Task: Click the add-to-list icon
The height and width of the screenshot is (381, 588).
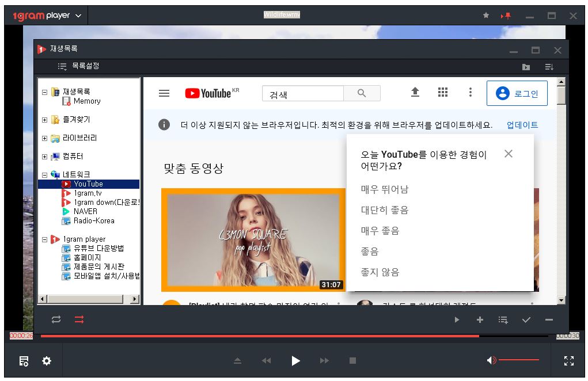Action: click(503, 320)
